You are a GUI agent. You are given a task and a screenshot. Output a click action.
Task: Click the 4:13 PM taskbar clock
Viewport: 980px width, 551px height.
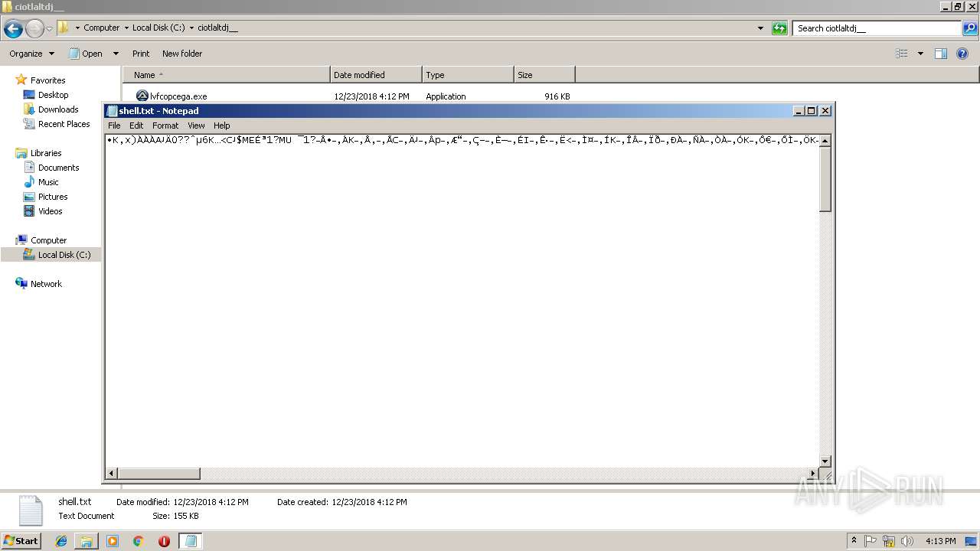(x=940, y=541)
